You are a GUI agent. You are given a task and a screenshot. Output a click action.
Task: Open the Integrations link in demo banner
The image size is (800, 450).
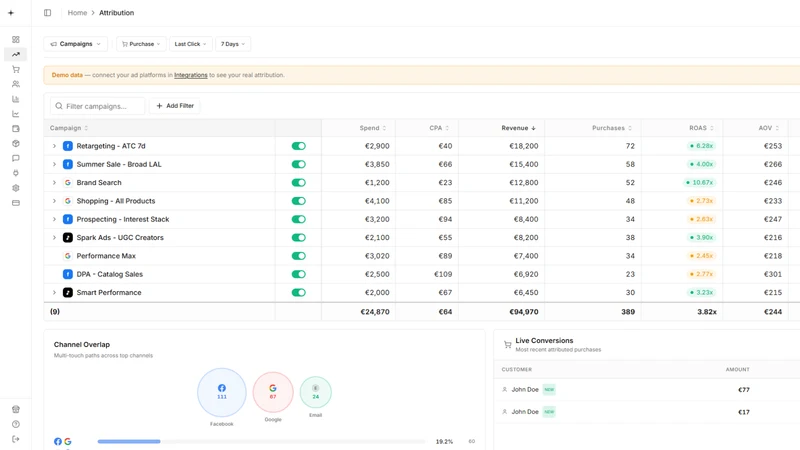point(191,75)
